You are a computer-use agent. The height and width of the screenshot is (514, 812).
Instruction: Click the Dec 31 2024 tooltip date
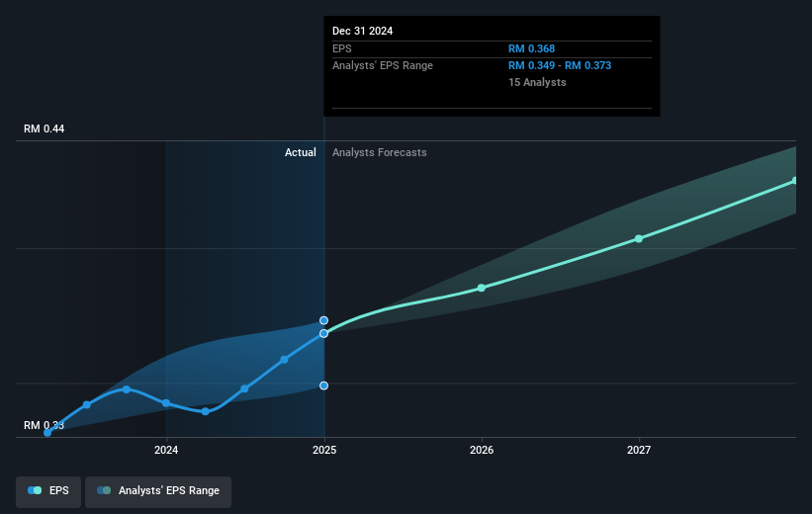click(363, 31)
